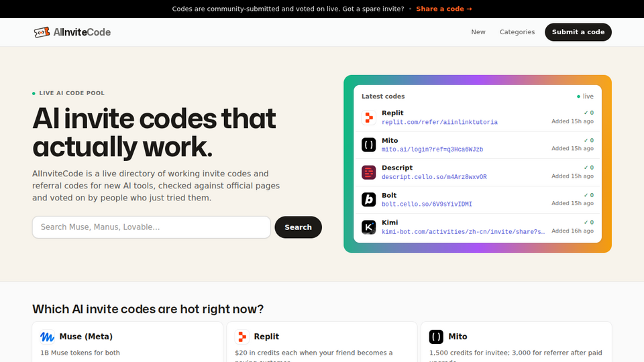Click the Descript icon in Latest codes
644x362 pixels.
368,172
